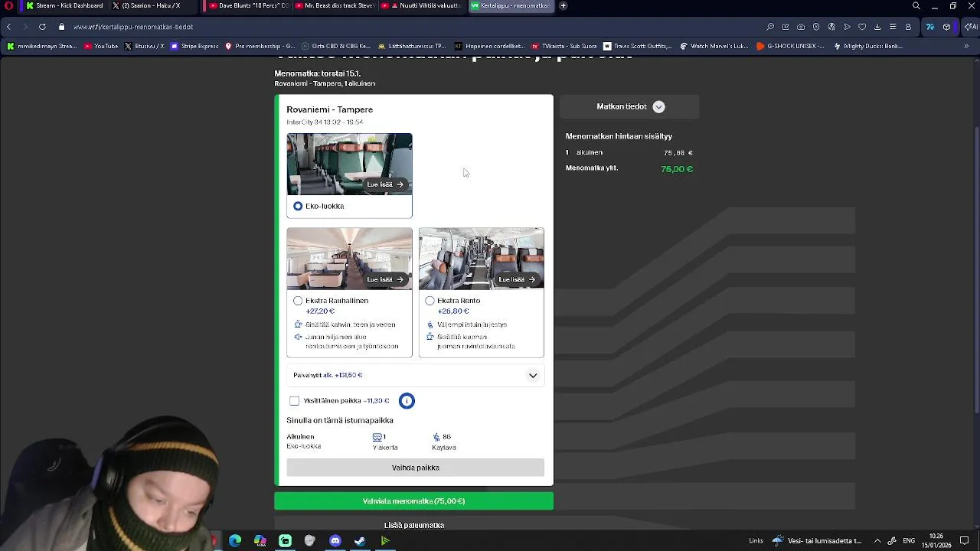This screenshot has width=980, height=551.
Task: Click the Eko-luokka carriage thumbnail
Action: pyautogui.click(x=349, y=165)
